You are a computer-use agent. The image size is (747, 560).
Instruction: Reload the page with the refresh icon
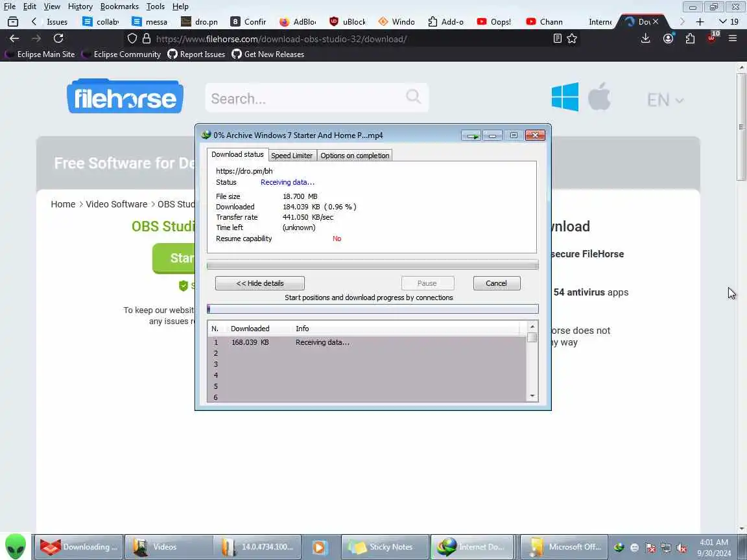[x=58, y=39]
